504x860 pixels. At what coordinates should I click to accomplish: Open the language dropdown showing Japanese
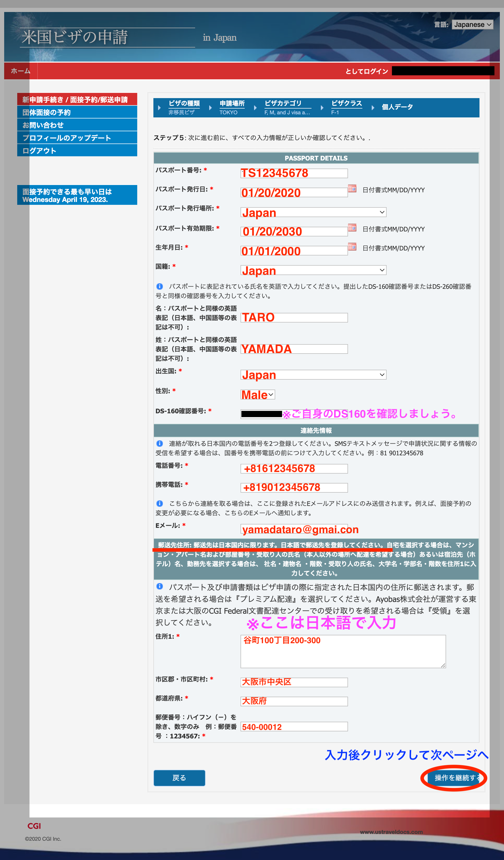(472, 25)
